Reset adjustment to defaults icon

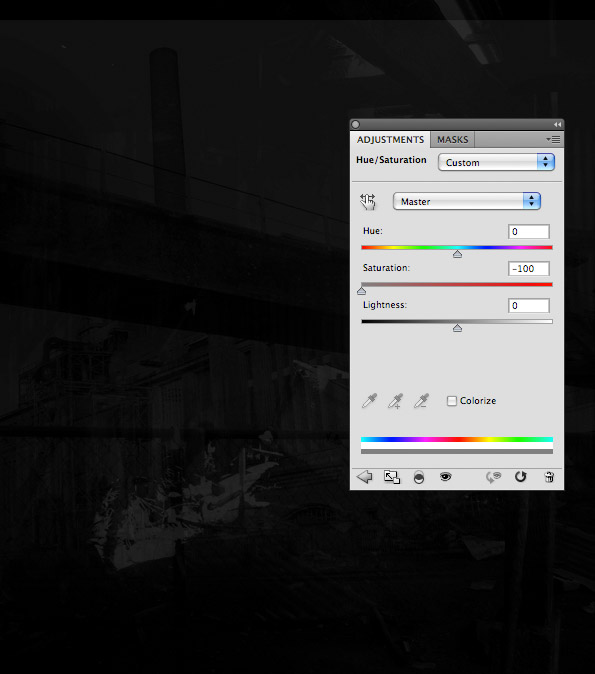coord(521,477)
